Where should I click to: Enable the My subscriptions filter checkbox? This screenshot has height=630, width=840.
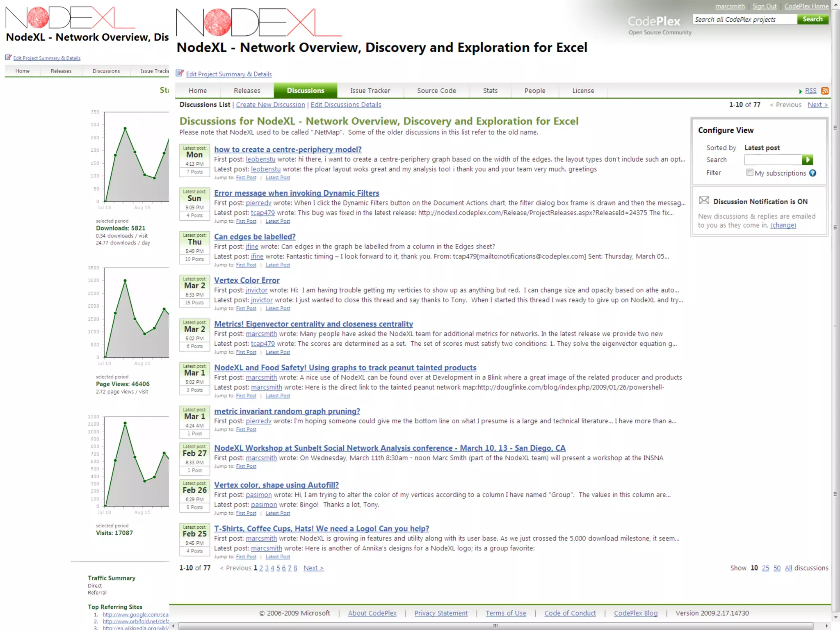click(x=750, y=173)
